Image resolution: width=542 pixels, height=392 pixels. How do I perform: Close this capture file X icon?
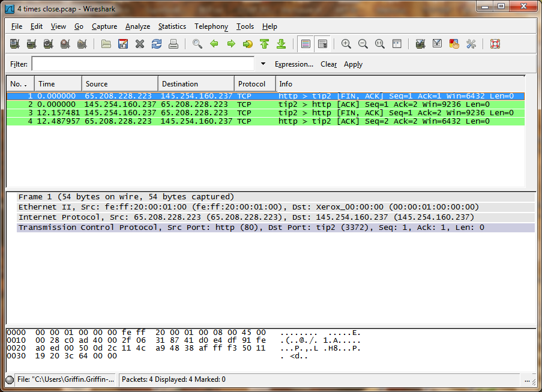pos(140,44)
